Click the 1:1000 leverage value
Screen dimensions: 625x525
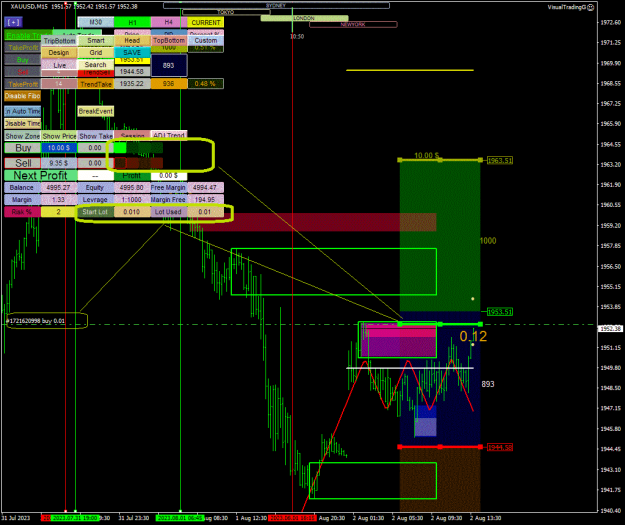click(x=132, y=199)
